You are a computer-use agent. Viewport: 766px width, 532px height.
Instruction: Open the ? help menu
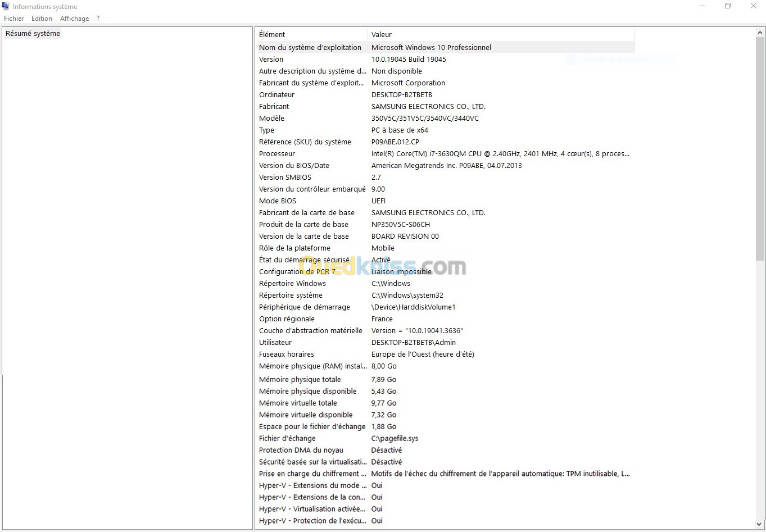point(98,19)
